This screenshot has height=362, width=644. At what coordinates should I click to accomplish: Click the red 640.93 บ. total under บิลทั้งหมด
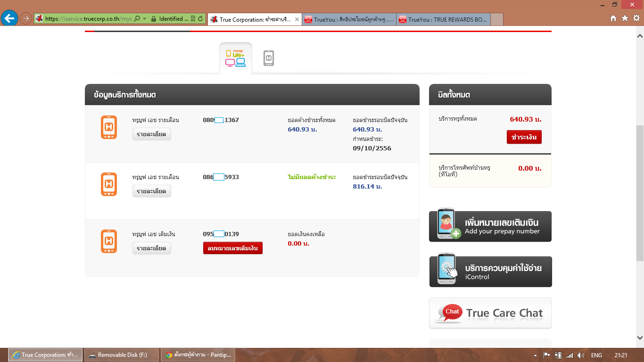[x=526, y=119]
